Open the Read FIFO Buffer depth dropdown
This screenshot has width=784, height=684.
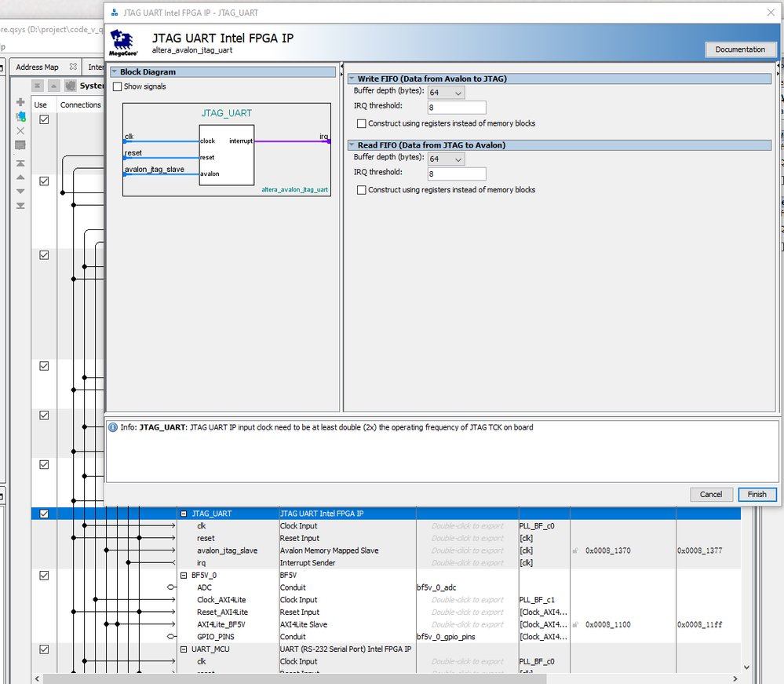(x=446, y=159)
